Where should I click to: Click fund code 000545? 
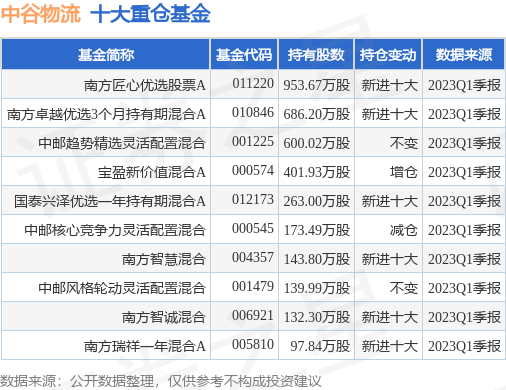coord(253,228)
